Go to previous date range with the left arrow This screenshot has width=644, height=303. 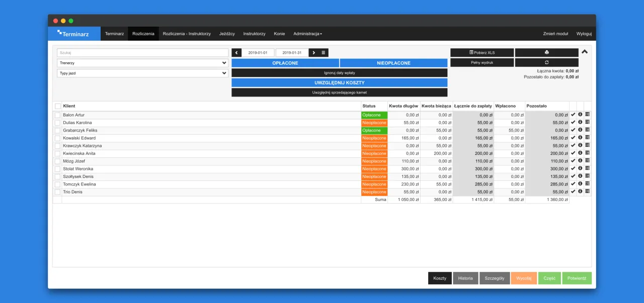[x=236, y=52]
